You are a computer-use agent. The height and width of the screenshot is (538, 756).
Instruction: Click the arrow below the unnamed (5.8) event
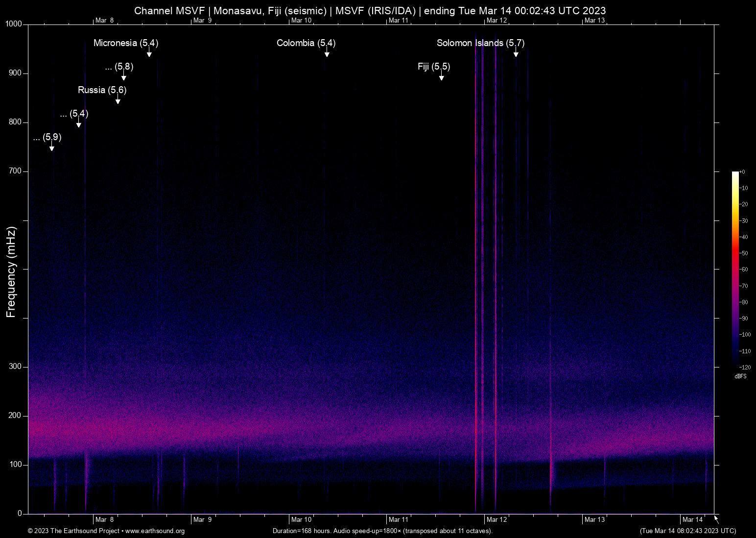point(124,77)
